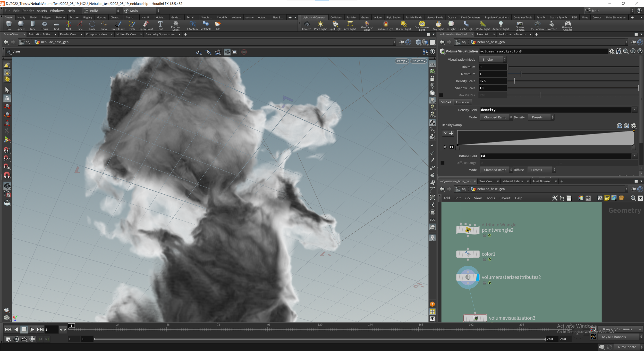The image size is (644, 351).
Task: Open the Visualization Mode Smoke dropdown
Action: pyautogui.click(x=493, y=60)
